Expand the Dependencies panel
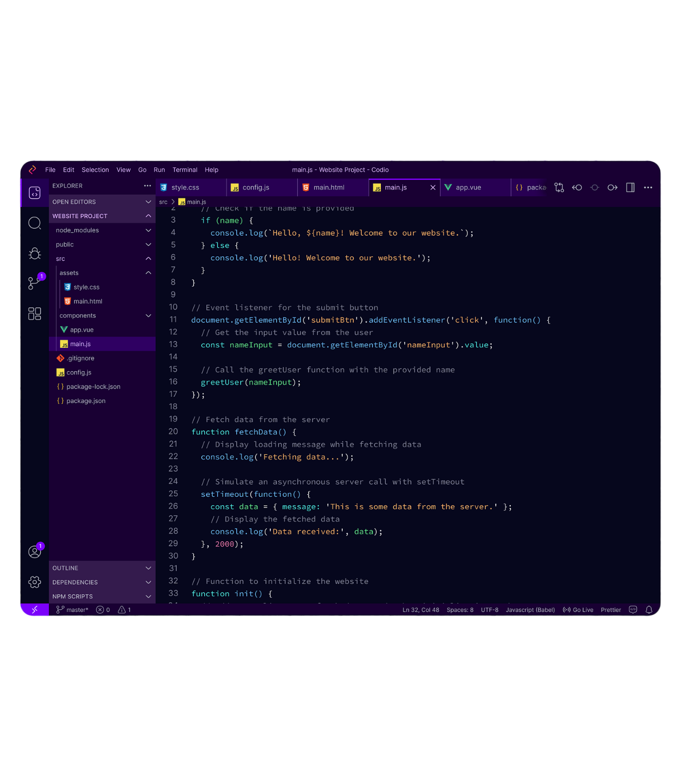 coord(102,582)
